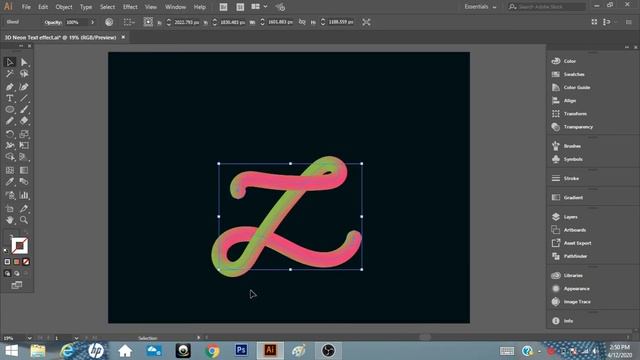Choose the Magic Wand tool
The height and width of the screenshot is (360, 640).
[10, 74]
